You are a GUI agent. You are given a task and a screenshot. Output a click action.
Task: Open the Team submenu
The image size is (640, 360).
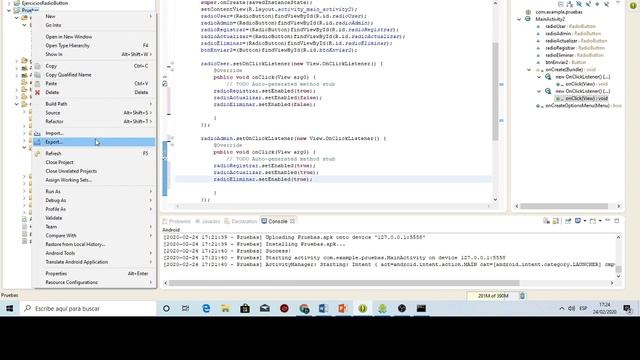click(94, 227)
